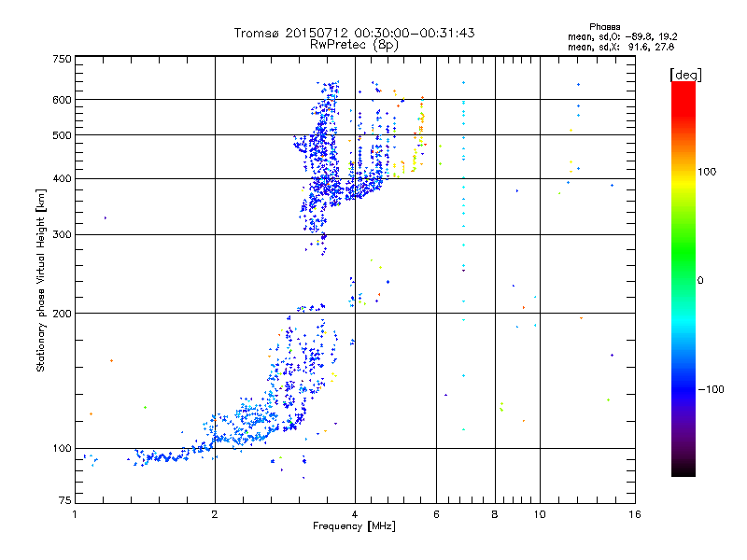Click the "RwPretec (8p)" subtitle
The width and height of the screenshot is (747, 560).
pos(354,45)
